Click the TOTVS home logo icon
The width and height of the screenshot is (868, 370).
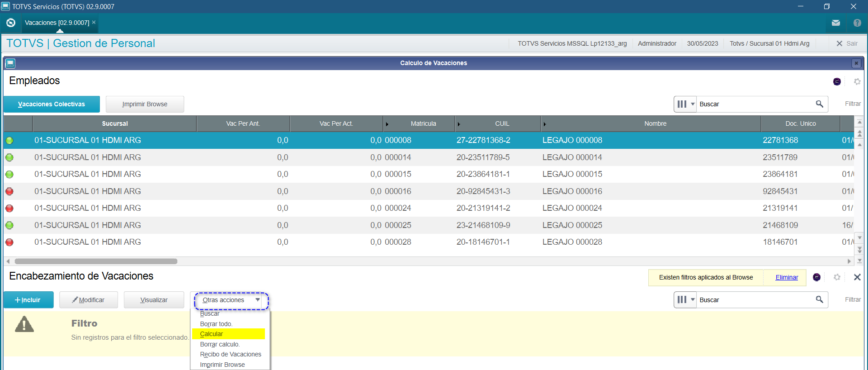pos(11,23)
